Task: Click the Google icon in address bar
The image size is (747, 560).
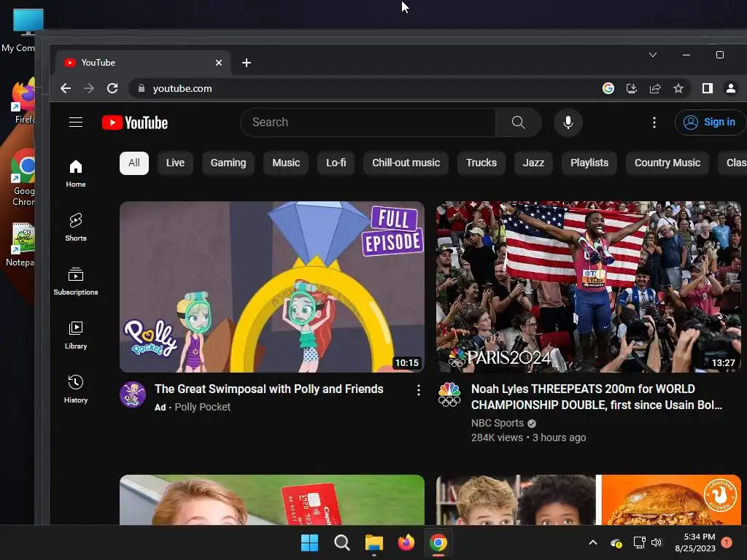Action: [x=608, y=88]
